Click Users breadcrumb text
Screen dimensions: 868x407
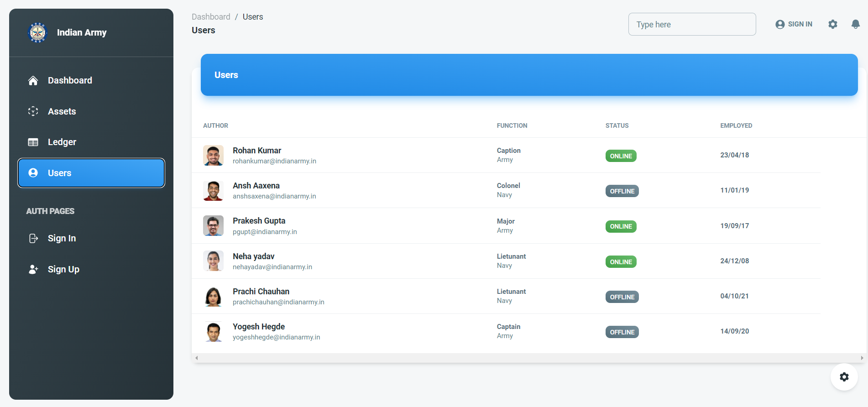pyautogui.click(x=253, y=17)
